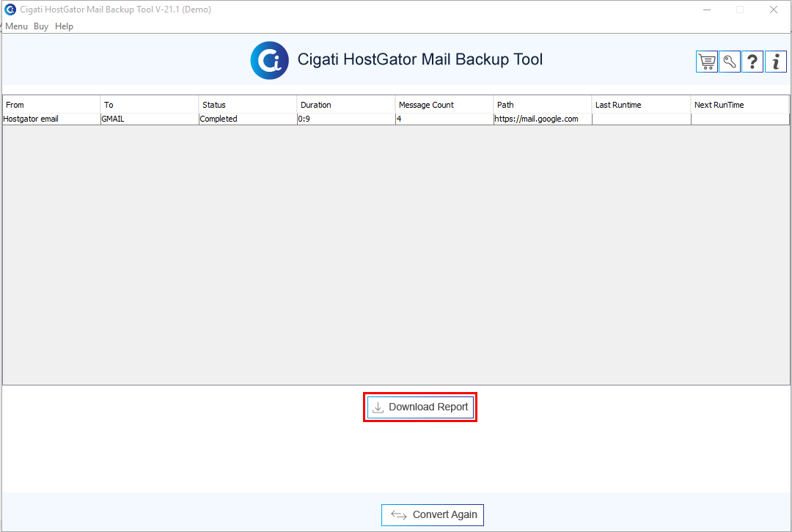Select the message count cell showing 4
792x532 pixels.
pos(444,119)
